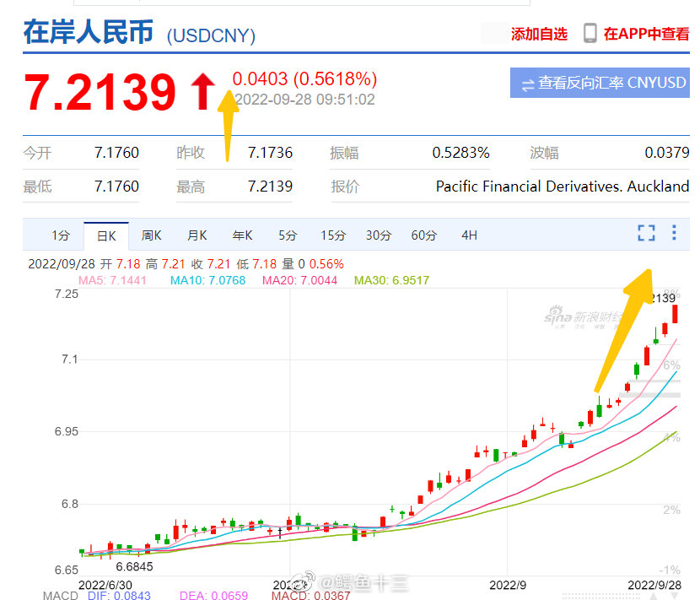The image size is (700, 600).
Task: Click the 6.95 price axis label
Action: pos(66,431)
